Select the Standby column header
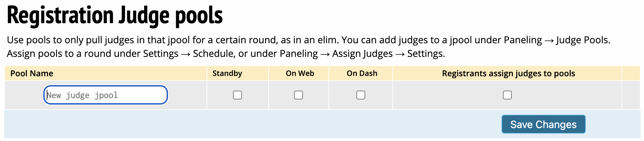644x141 pixels. pyautogui.click(x=227, y=74)
